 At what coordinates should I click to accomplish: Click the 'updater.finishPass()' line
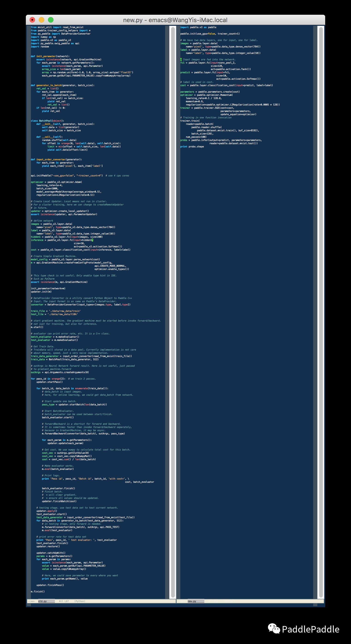pos(50,585)
